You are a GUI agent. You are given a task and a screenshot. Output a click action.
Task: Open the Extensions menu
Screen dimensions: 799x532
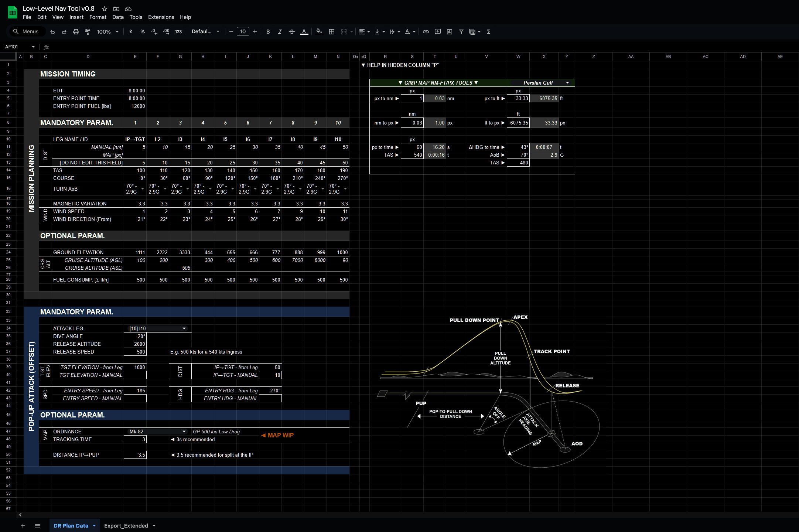tap(161, 17)
